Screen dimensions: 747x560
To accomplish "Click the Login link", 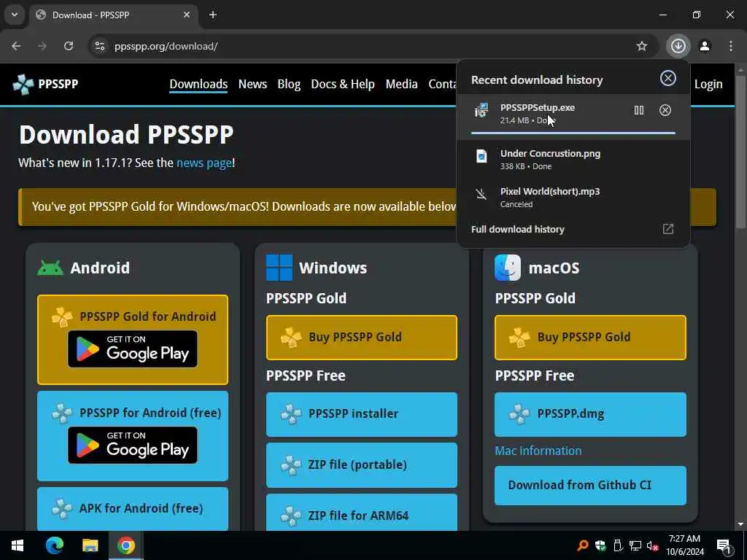I will (x=708, y=85).
